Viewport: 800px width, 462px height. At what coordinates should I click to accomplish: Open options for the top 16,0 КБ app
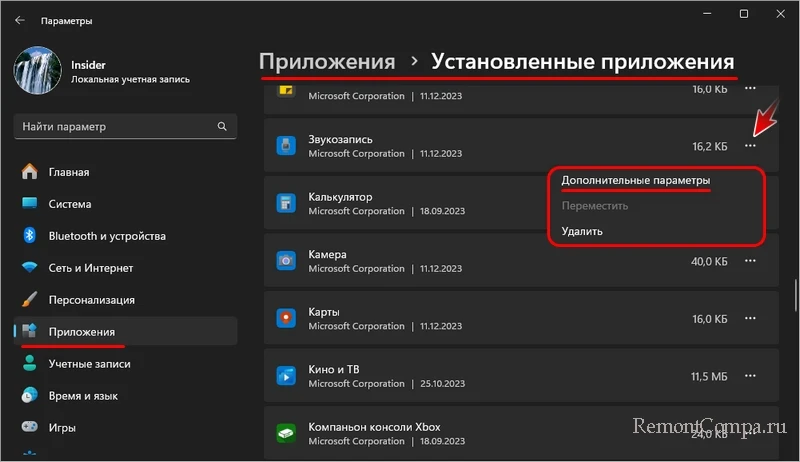click(x=750, y=89)
